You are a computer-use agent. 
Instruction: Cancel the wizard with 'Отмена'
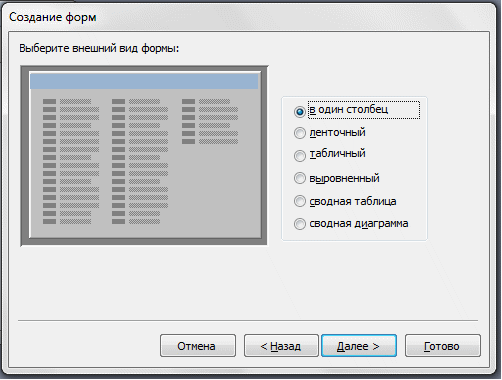(198, 346)
